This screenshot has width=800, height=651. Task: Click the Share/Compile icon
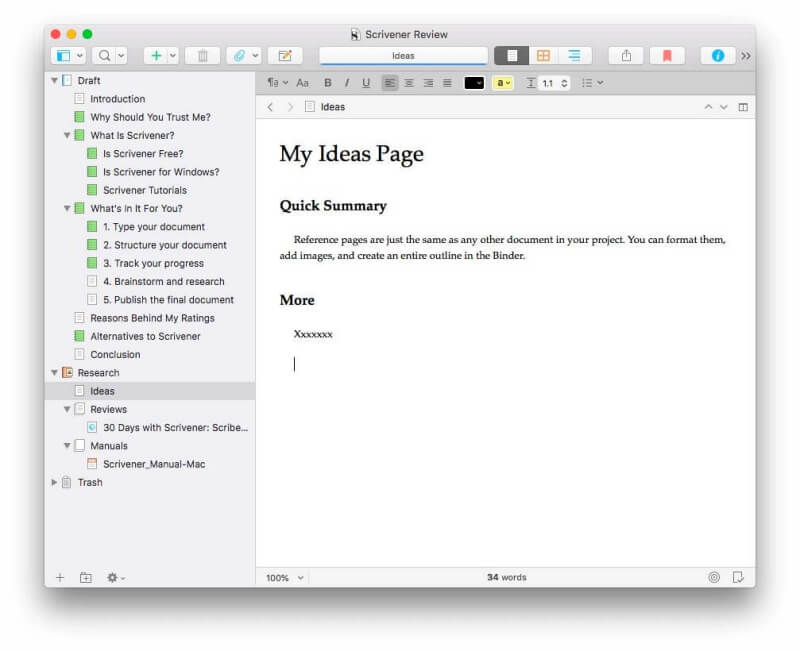pos(626,56)
